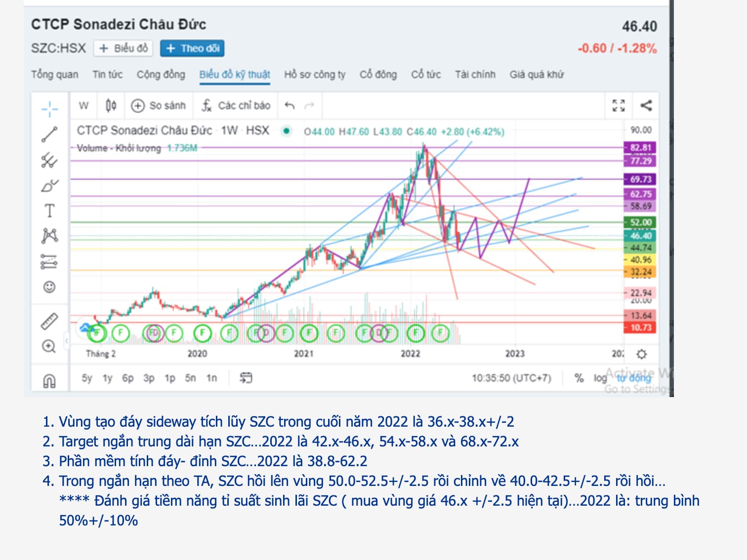Open the emoji icons tool
The height and width of the screenshot is (560, 747).
coord(49,286)
